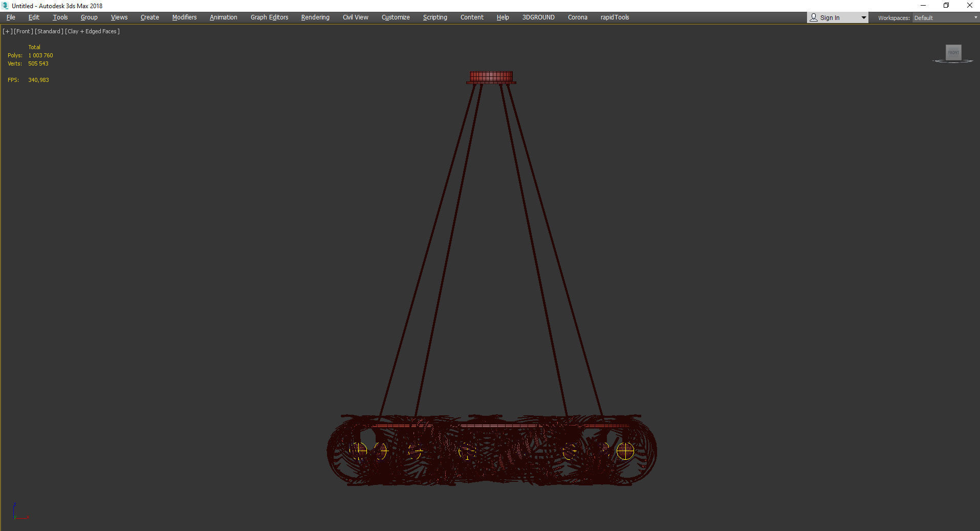Screen dimensions: 980x531
Task: Minimize the 3ds Max window
Action: pyautogui.click(x=923, y=6)
